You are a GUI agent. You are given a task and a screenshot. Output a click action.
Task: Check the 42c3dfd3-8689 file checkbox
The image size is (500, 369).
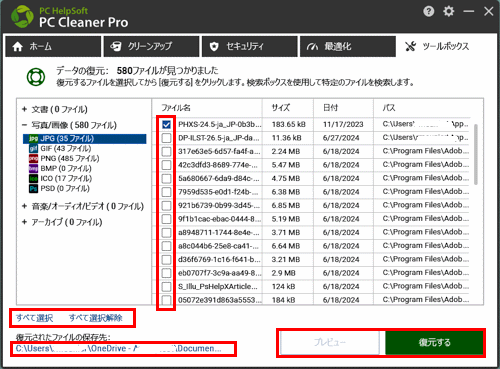tap(166, 165)
